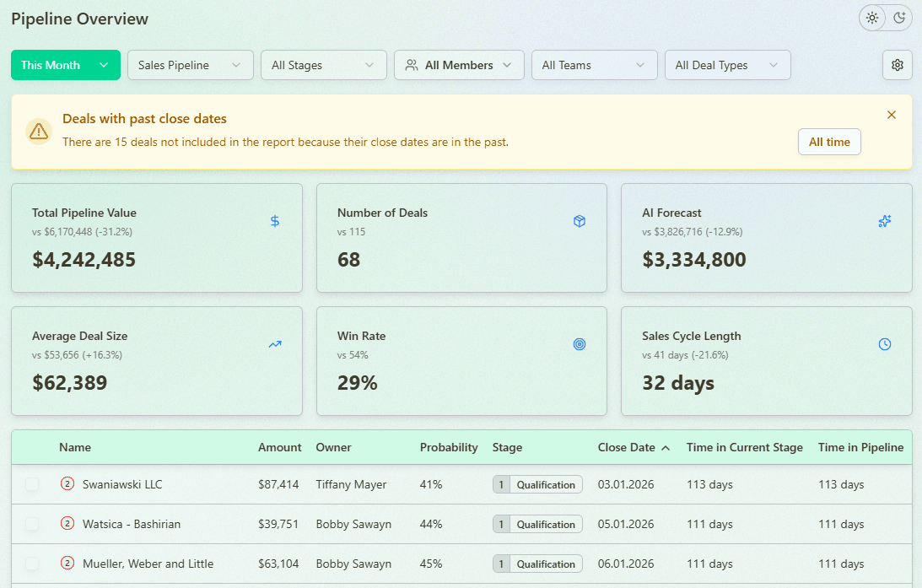Dismiss the past close dates alert
The image size is (922, 588).
click(892, 115)
